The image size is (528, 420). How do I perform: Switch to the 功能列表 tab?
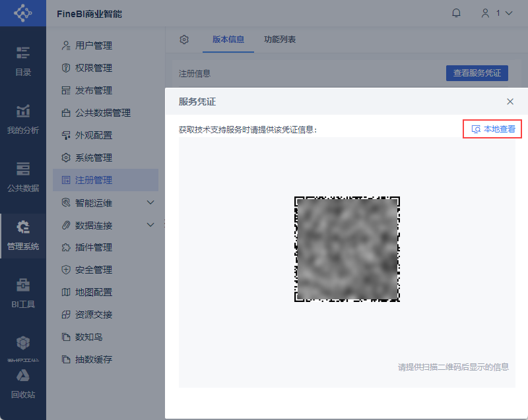pos(280,40)
